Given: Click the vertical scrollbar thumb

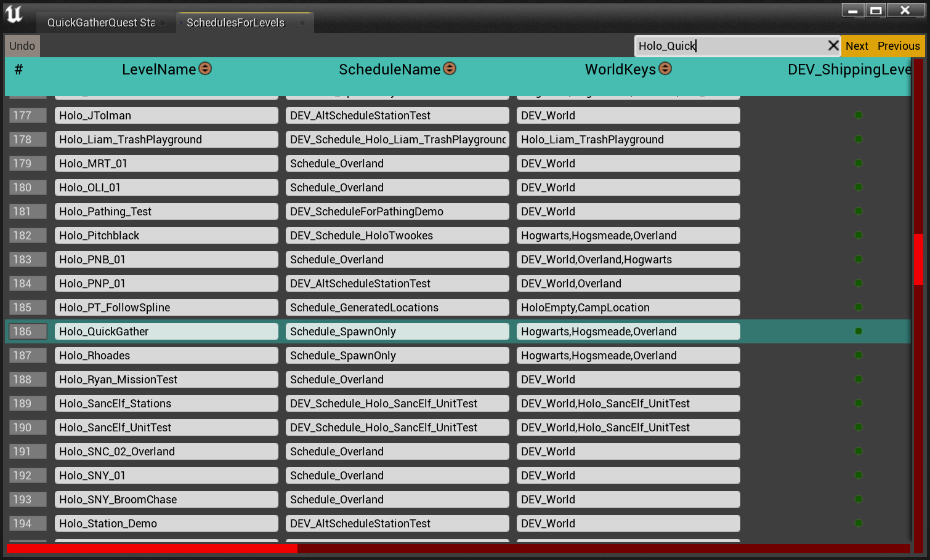Looking at the screenshot, I should pyautogui.click(x=918, y=259).
